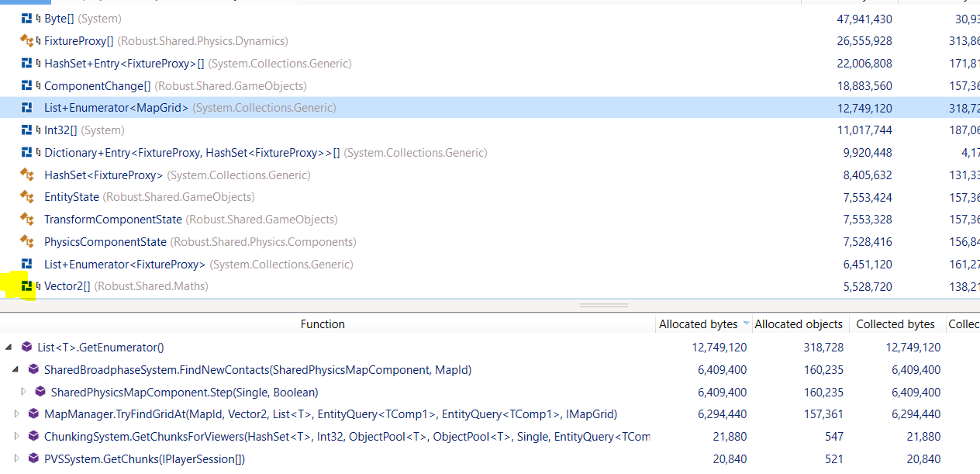Click the Allocated objects value 318,728
980x474 pixels.
823,348
